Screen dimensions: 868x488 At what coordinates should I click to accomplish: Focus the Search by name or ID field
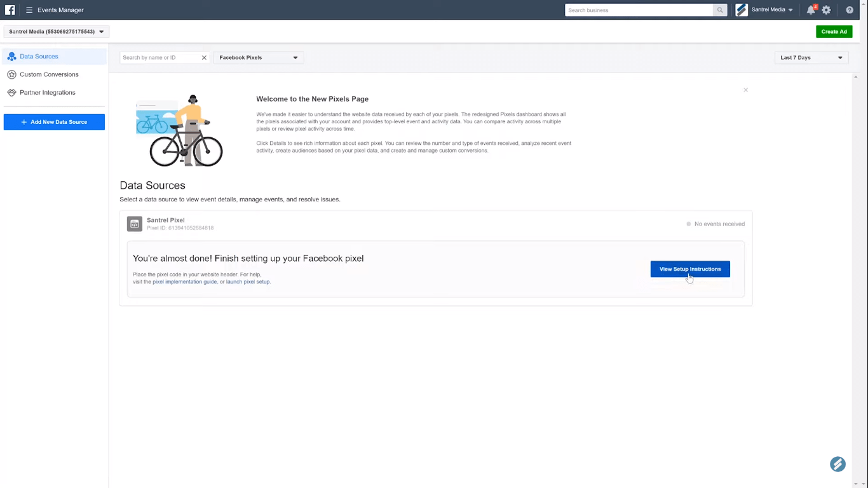tap(160, 58)
